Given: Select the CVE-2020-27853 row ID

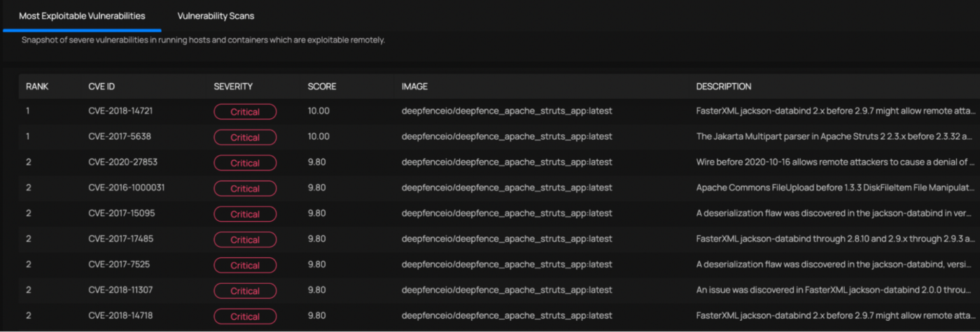Looking at the screenshot, I should pyautogui.click(x=122, y=162).
